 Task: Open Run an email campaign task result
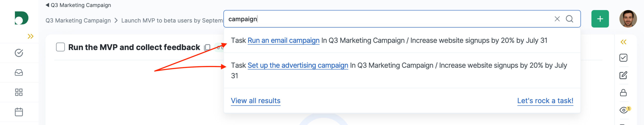point(284,40)
